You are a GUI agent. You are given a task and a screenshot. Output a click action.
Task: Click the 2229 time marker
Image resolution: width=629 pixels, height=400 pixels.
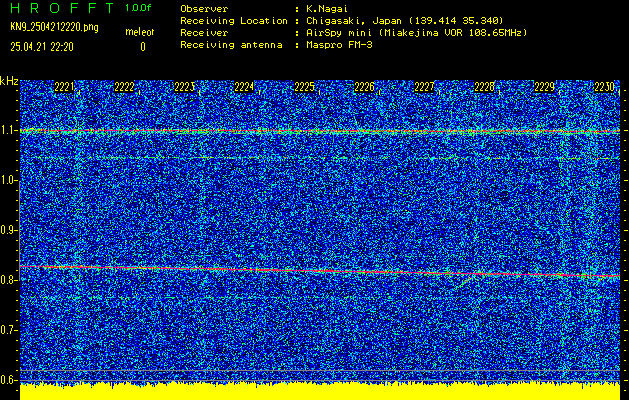545,87
